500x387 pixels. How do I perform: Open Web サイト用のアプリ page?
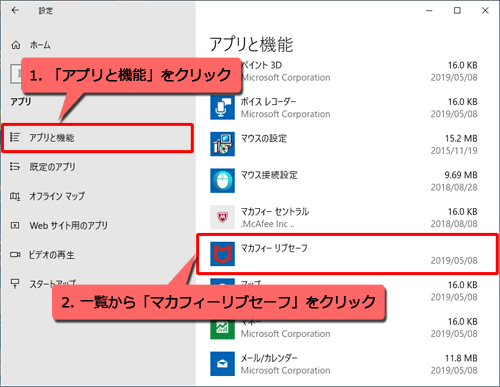pyautogui.click(x=69, y=226)
